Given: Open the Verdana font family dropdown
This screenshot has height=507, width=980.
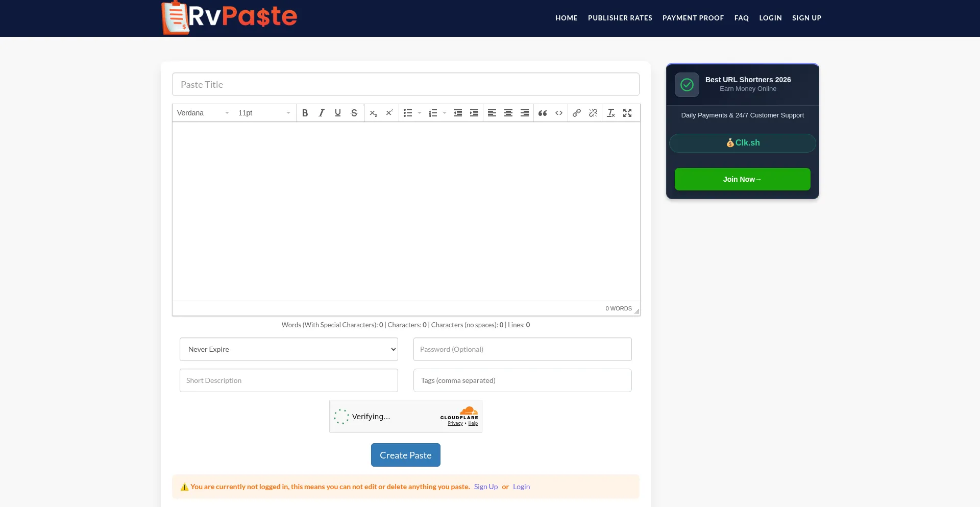Looking at the screenshot, I should (x=203, y=113).
